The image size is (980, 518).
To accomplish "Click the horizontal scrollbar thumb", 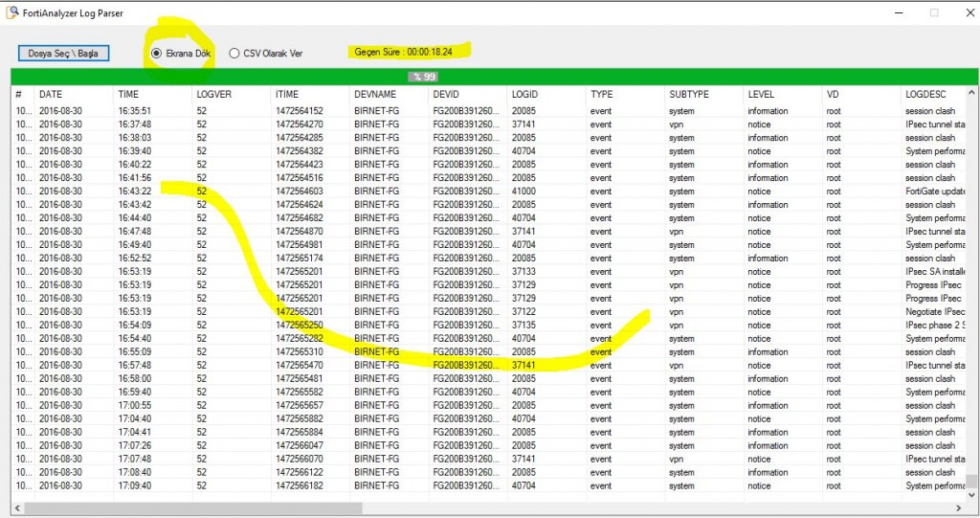I will (192, 508).
